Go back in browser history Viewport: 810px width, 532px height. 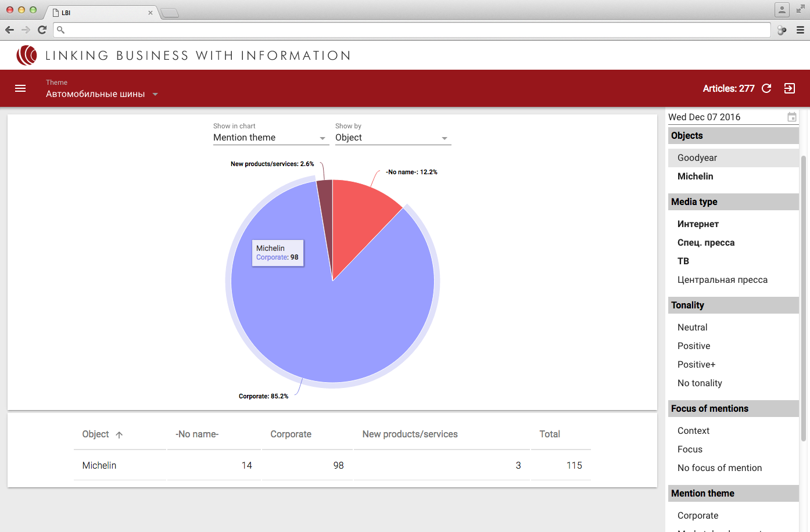tap(9, 30)
